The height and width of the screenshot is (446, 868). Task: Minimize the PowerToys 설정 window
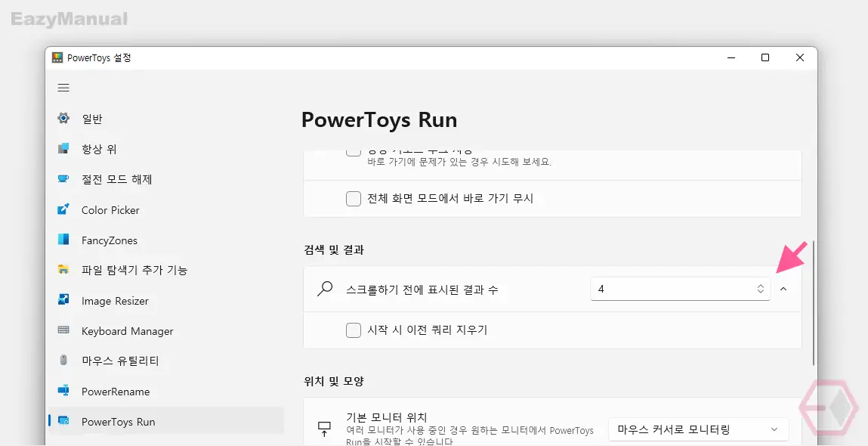click(x=731, y=57)
